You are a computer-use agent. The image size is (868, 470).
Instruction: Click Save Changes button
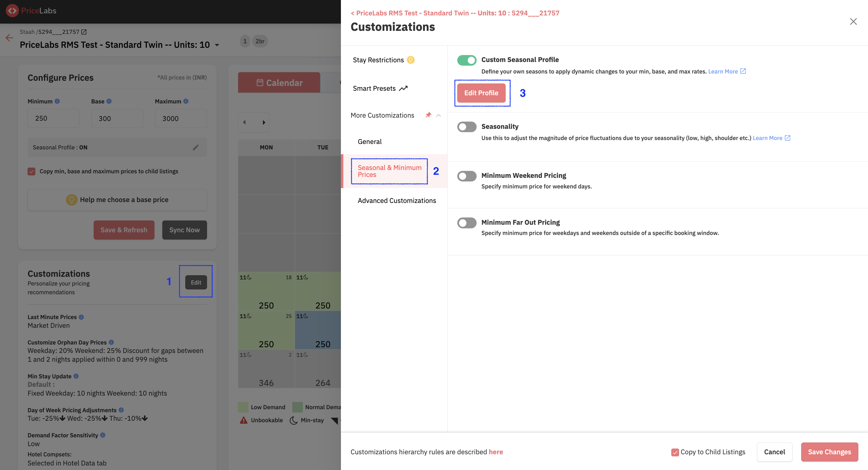pos(829,452)
